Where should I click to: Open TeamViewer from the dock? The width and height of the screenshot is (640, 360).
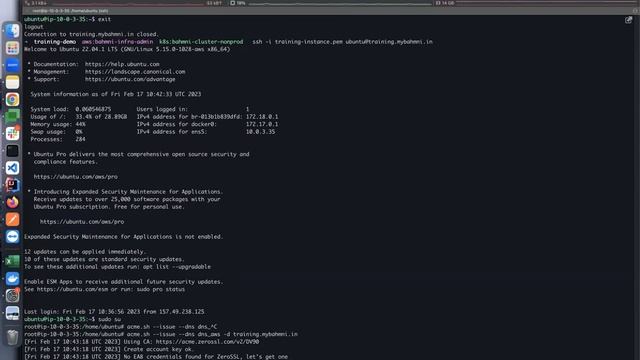pyautogui.click(x=12, y=236)
